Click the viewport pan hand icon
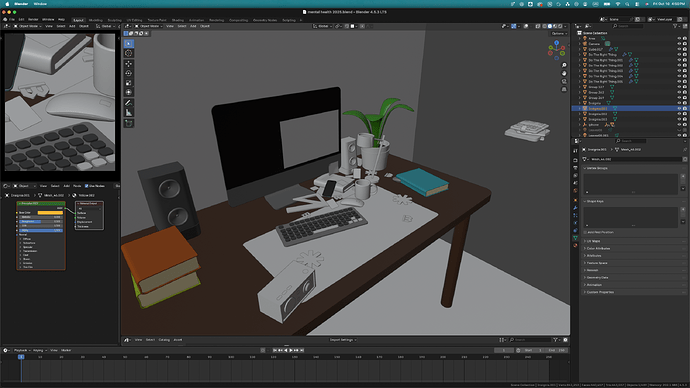This screenshot has height=388, width=690. tap(564, 73)
